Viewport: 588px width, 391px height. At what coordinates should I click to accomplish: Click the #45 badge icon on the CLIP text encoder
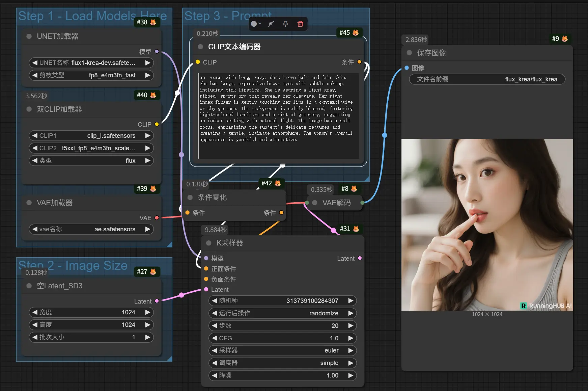point(349,32)
